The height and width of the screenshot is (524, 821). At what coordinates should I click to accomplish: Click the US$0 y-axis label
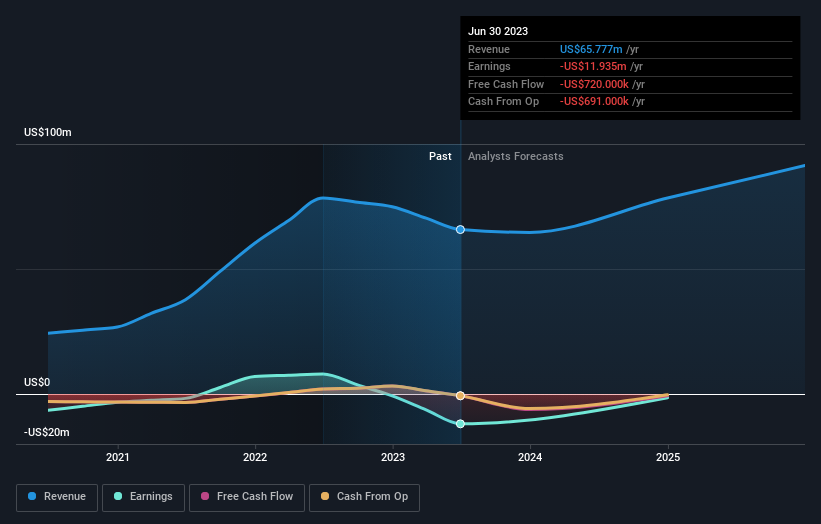[37, 383]
